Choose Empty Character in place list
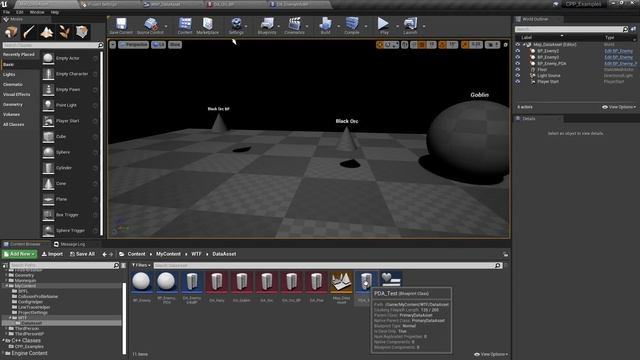640x360 pixels. click(x=70, y=74)
